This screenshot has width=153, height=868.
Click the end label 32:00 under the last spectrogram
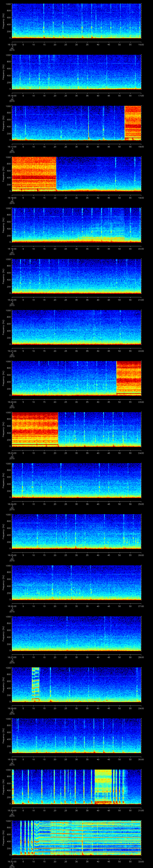point(141,861)
